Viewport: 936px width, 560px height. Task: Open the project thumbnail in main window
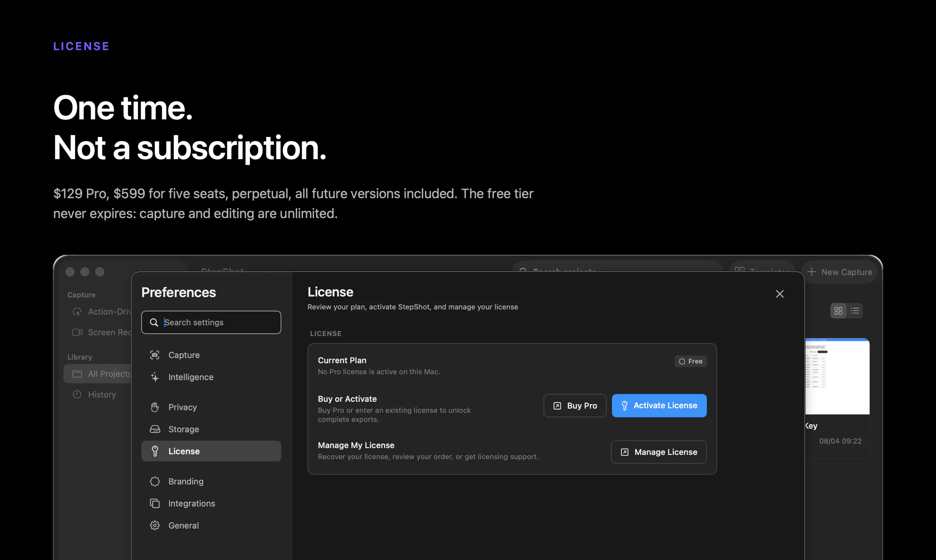(x=837, y=377)
